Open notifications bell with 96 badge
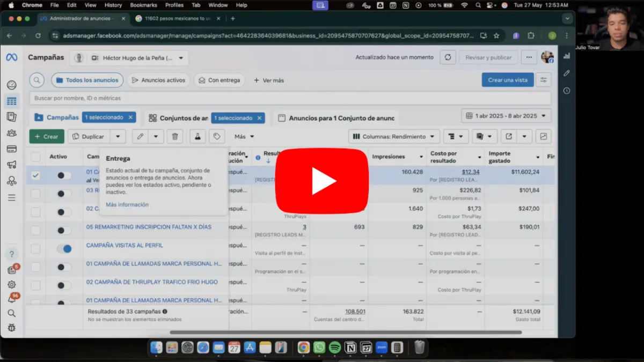Screen dimensions: 644x362 (x=11, y=299)
